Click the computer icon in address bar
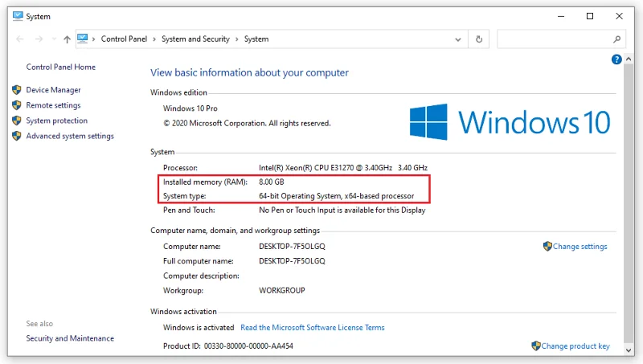This screenshot has width=643, height=364. pos(83,39)
